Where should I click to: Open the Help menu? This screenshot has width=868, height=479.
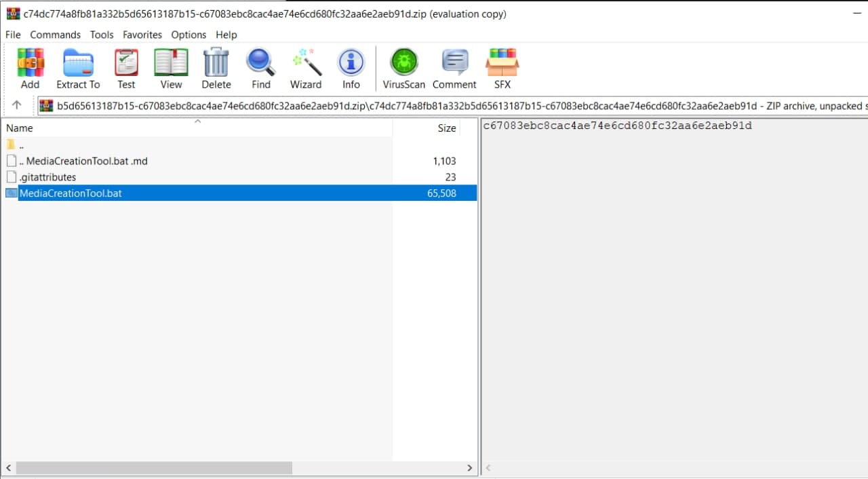tap(226, 35)
